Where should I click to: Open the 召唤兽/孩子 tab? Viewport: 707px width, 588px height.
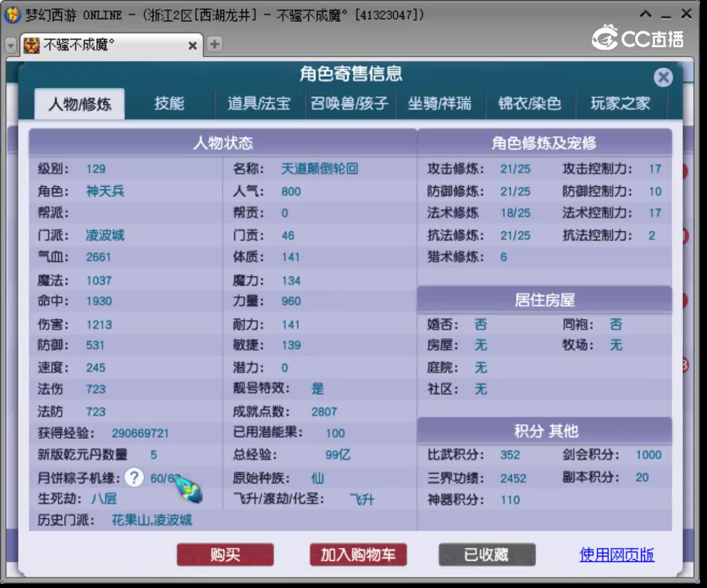click(349, 103)
